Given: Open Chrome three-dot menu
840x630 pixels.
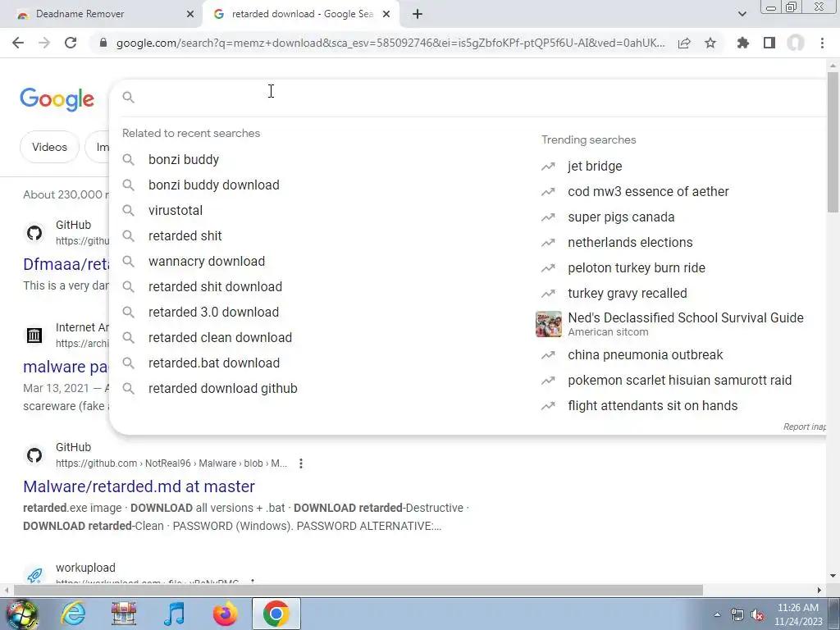Looking at the screenshot, I should 822,43.
